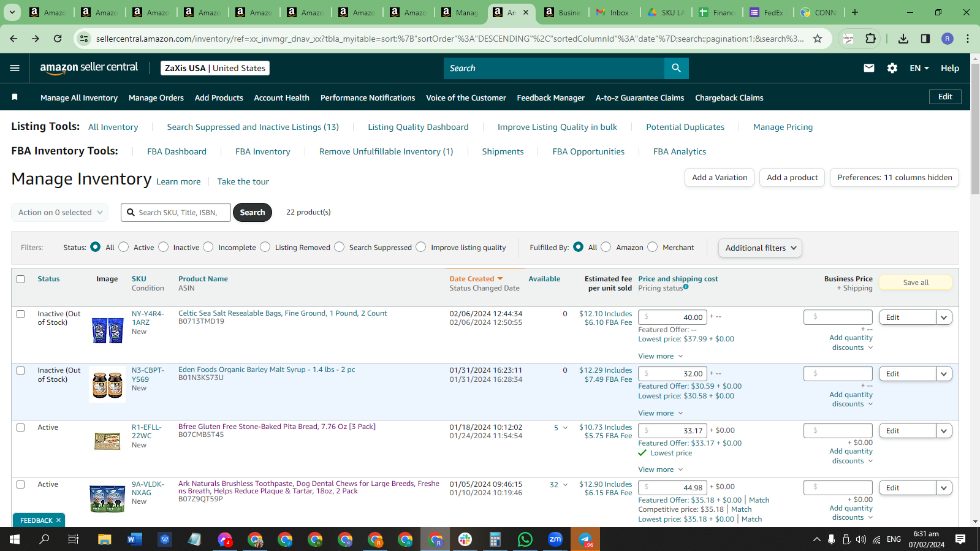
Task: Filter status by Incomplete
Action: click(208, 247)
